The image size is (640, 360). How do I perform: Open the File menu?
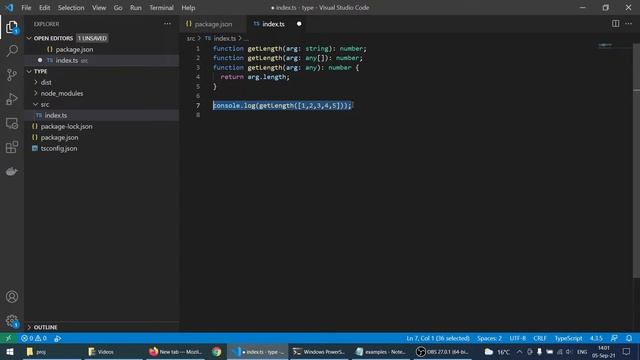26,7
